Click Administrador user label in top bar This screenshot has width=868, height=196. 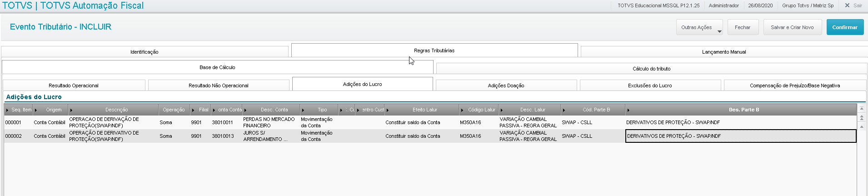coord(724,5)
